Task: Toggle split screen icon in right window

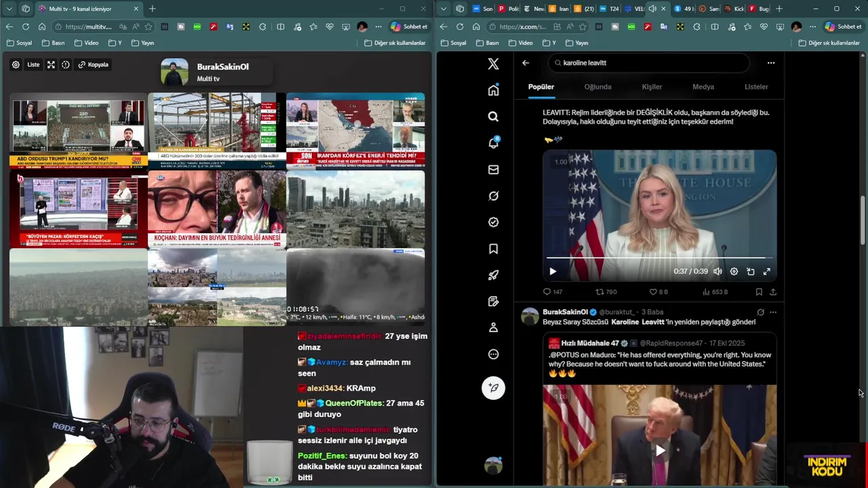Action: tap(715, 26)
